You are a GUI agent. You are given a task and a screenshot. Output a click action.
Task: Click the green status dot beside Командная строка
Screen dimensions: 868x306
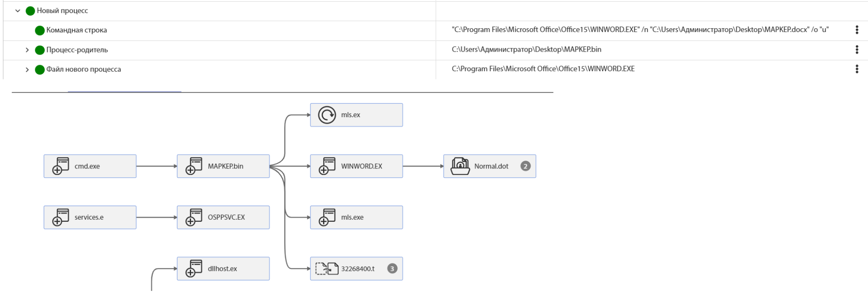(40, 30)
